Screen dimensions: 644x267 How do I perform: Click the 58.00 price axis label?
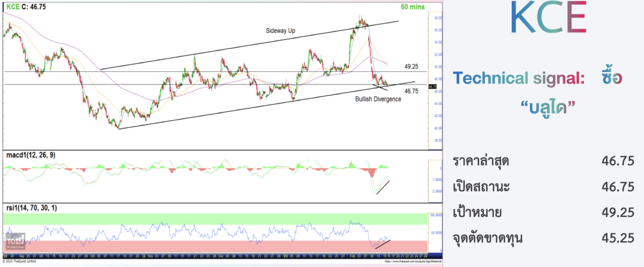click(438, 18)
